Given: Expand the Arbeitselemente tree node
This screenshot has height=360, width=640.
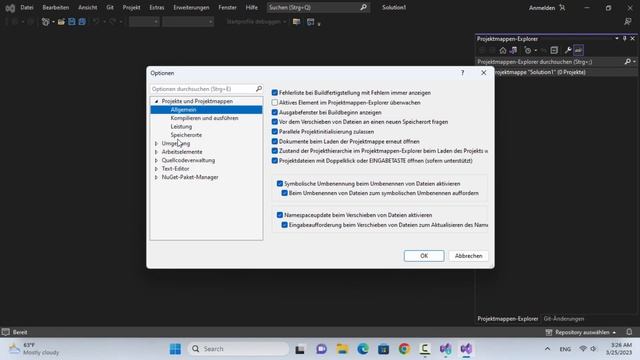Looking at the screenshot, I should pyautogui.click(x=156, y=152).
